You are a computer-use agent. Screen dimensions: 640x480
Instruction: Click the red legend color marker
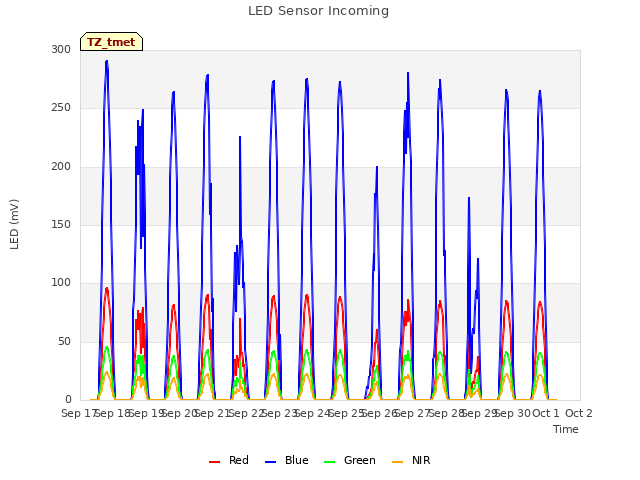point(214,462)
